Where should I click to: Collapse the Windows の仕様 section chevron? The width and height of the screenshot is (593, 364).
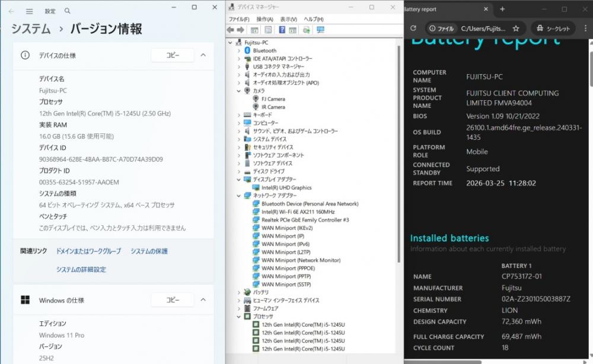click(x=203, y=300)
